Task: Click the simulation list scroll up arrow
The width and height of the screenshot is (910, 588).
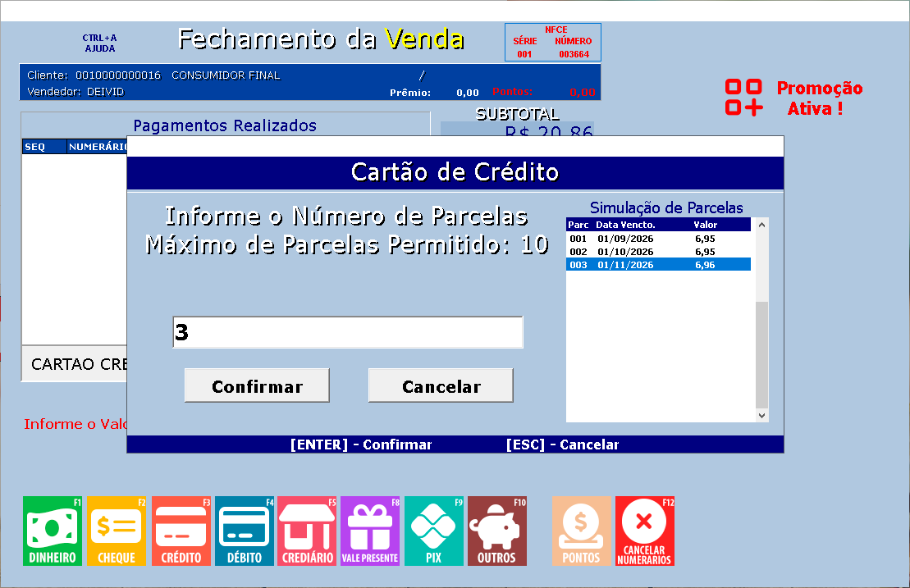Action: [x=762, y=225]
